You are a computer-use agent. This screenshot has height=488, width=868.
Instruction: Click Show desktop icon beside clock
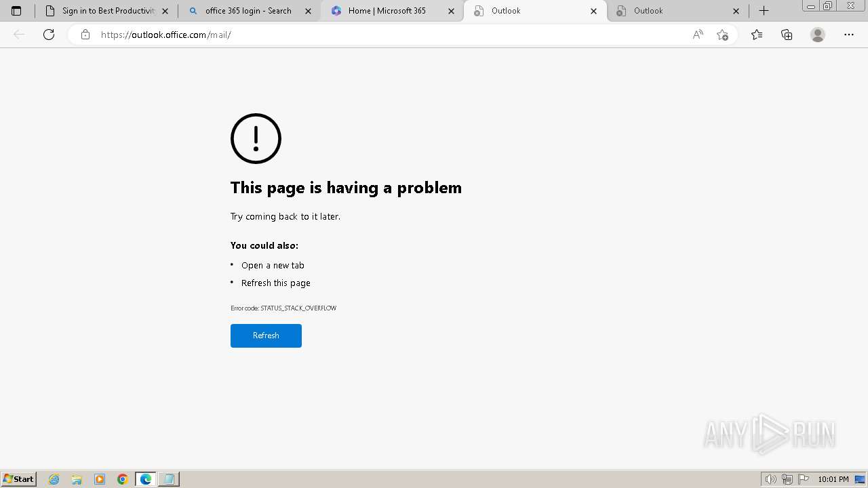click(x=860, y=479)
